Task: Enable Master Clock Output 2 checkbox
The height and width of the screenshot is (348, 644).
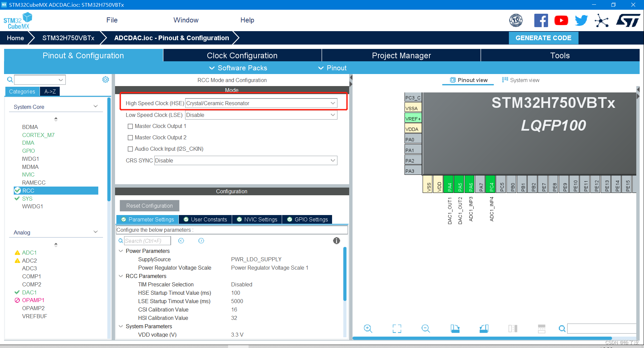Action: click(130, 138)
